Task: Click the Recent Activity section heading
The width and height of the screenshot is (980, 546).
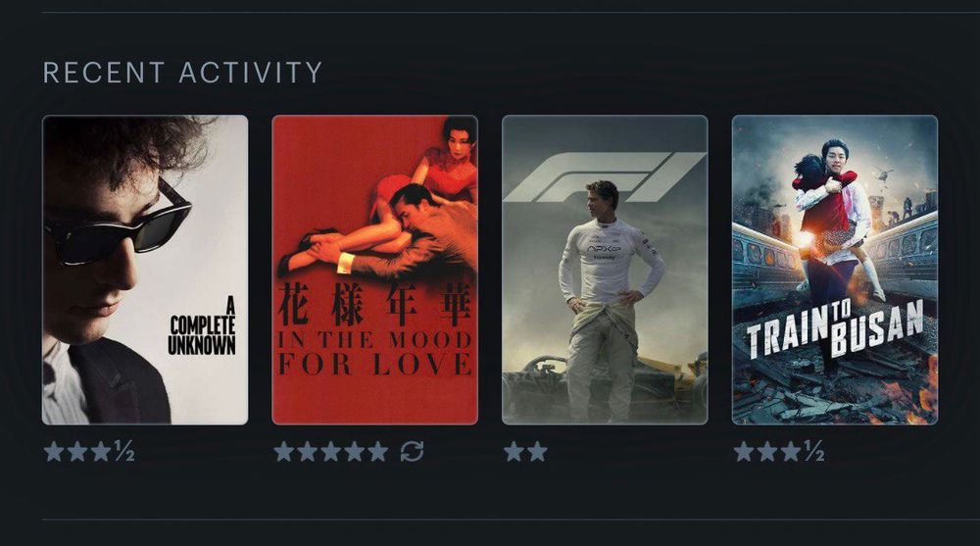Action: pos(182,73)
